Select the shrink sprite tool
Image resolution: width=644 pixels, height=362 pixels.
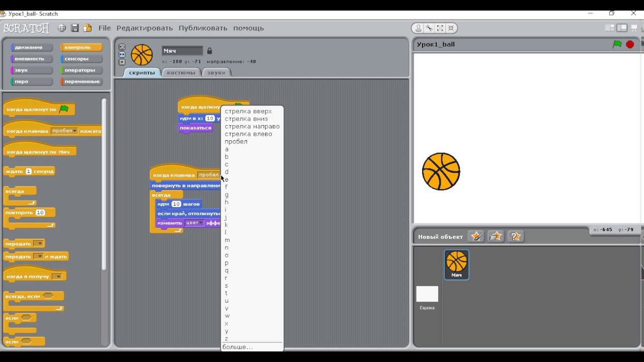tap(451, 28)
